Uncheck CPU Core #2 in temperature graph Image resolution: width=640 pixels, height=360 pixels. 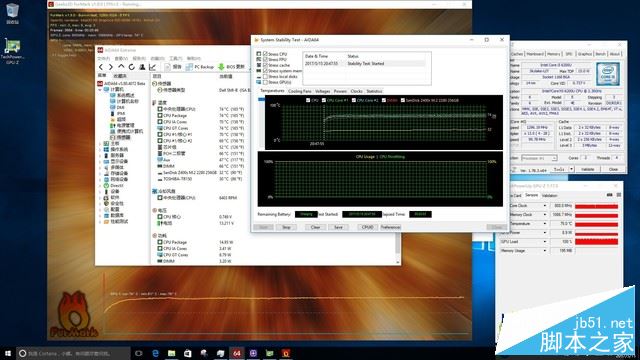[354, 100]
